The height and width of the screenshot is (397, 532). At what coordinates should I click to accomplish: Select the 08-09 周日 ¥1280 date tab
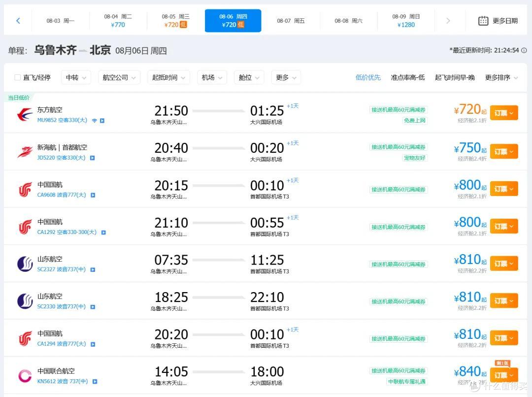tap(406, 21)
